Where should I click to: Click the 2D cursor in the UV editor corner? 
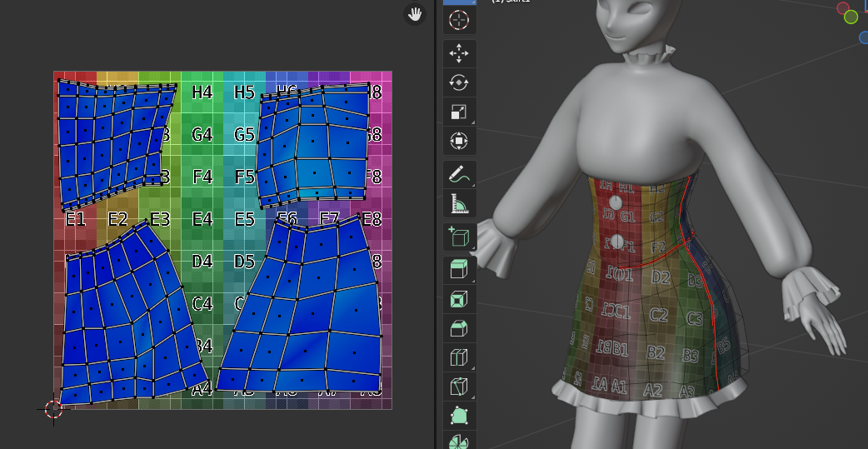pyautogui.click(x=53, y=410)
